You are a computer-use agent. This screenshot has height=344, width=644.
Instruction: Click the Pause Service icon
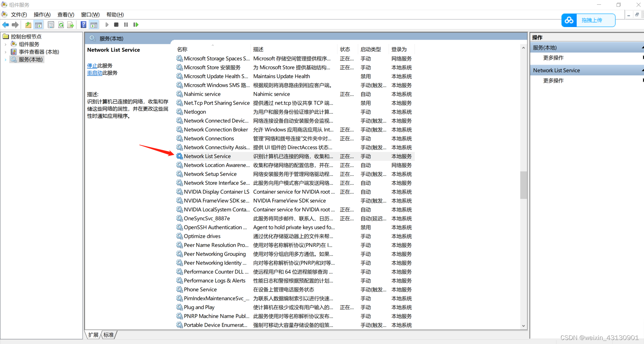pyautogui.click(x=126, y=25)
